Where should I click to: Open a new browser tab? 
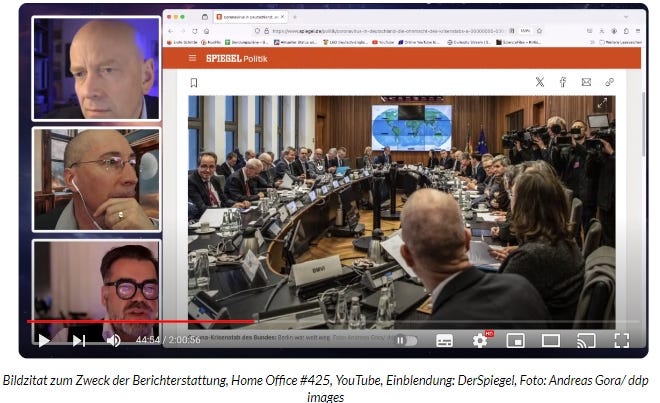coord(295,17)
